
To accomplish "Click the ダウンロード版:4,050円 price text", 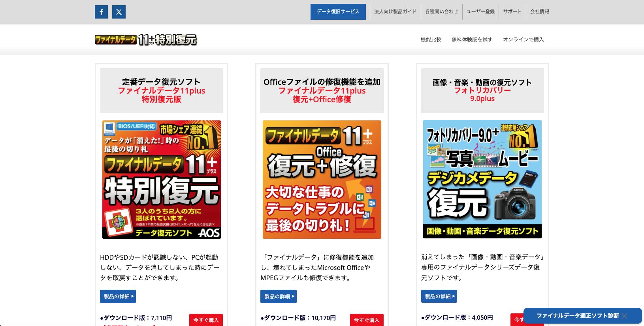I will coord(457,317).
